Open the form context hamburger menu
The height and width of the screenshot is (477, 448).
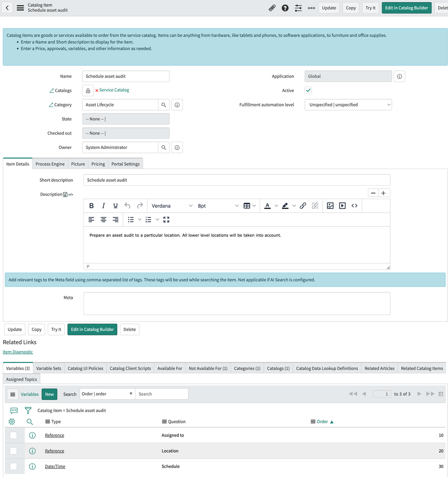coord(21,8)
